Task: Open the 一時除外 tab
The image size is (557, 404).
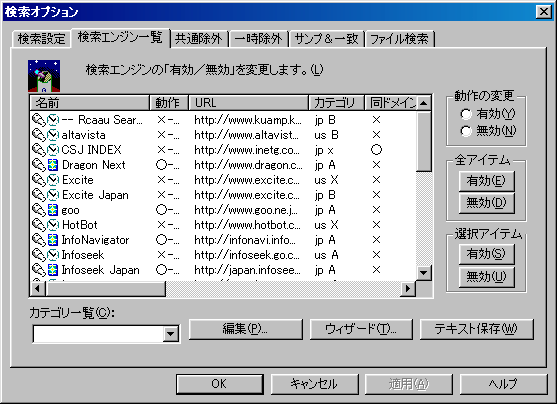Action: [x=258, y=39]
